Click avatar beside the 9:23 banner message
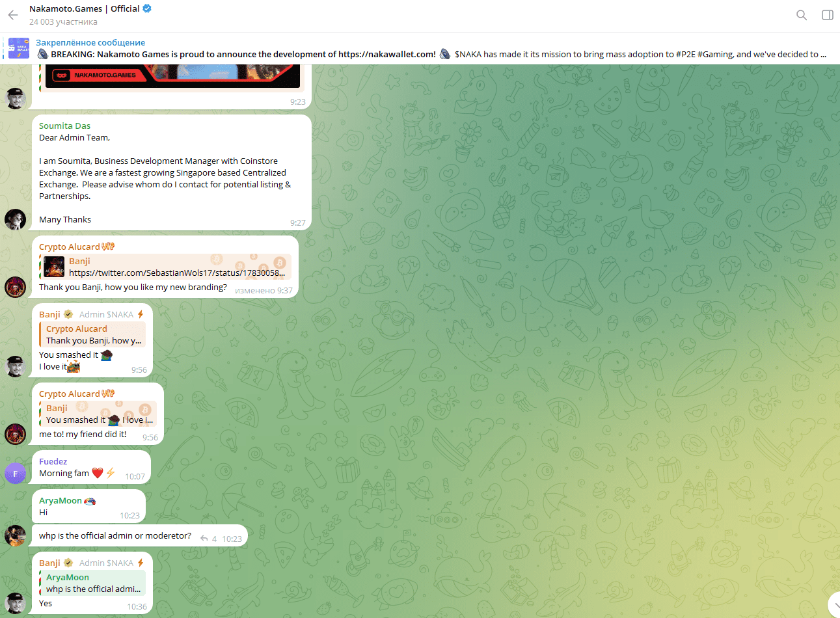This screenshot has height=618, width=840. coord(16,98)
